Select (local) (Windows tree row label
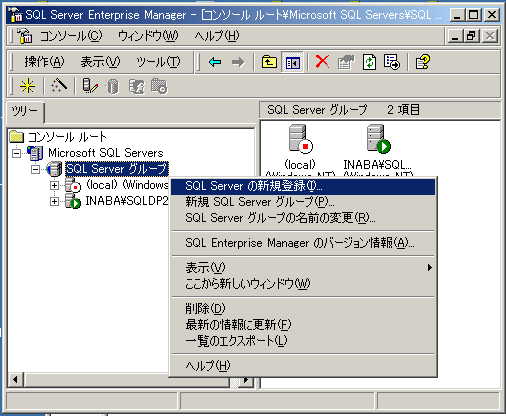The width and height of the screenshot is (506, 416). 127,185
